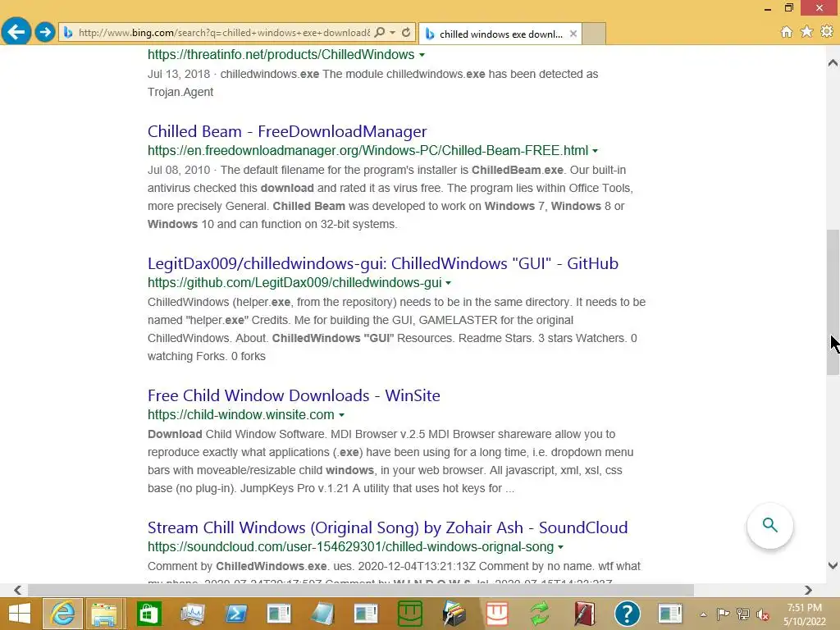Click the red smiley-face taskbar icon
Viewport: 840px width, 630px height.
point(497,614)
